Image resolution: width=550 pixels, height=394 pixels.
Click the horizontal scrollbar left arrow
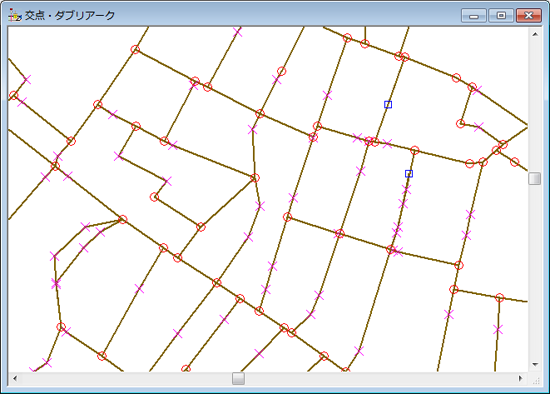point(15,379)
